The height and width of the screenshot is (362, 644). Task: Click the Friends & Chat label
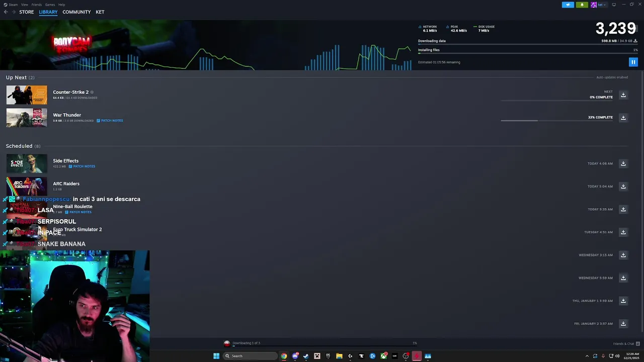pos(623,344)
